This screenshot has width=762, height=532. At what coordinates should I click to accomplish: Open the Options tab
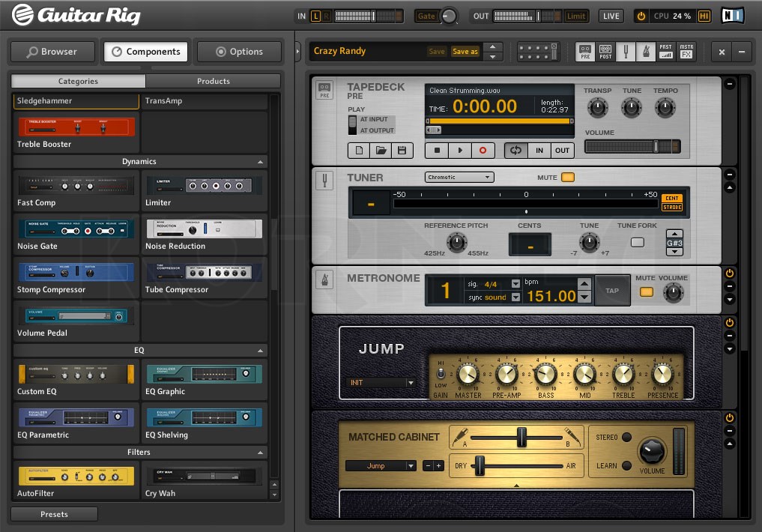[239, 52]
